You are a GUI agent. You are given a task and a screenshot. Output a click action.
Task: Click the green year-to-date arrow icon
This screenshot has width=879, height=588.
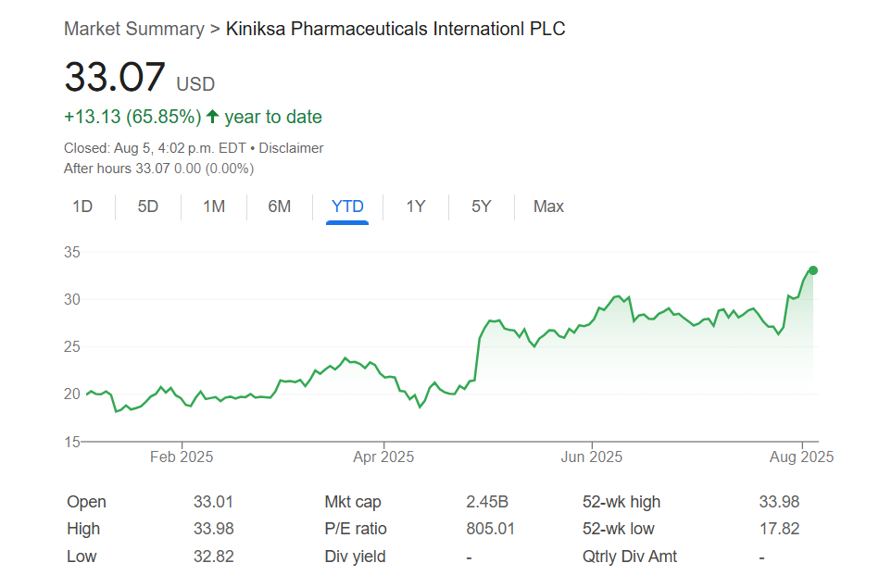point(211,117)
